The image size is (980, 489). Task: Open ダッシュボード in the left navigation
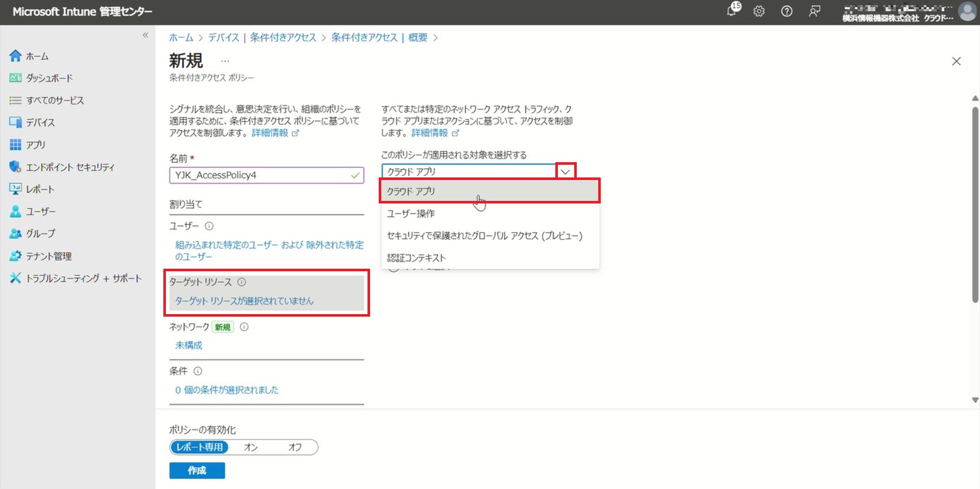pos(50,78)
